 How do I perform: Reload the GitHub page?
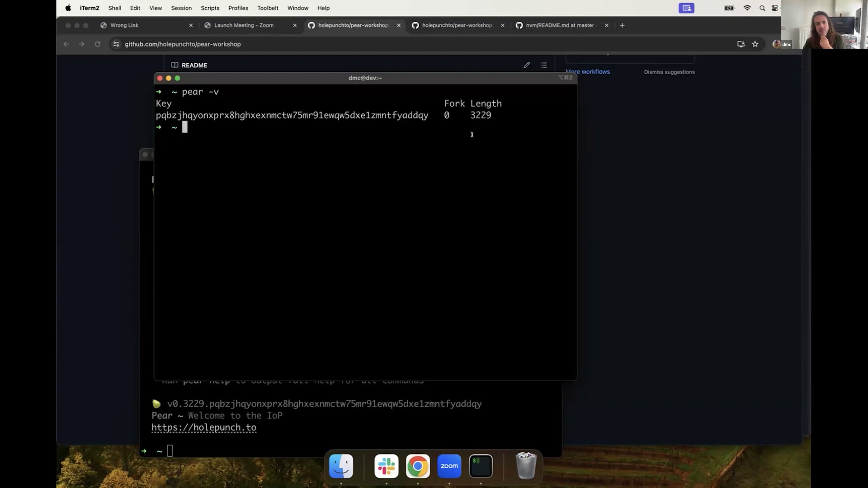coord(97,44)
